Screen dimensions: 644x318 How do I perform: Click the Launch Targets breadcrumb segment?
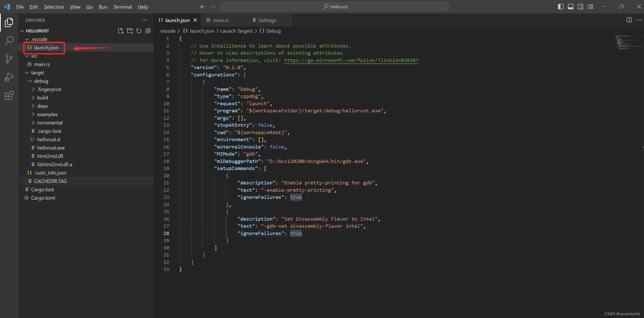click(237, 31)
